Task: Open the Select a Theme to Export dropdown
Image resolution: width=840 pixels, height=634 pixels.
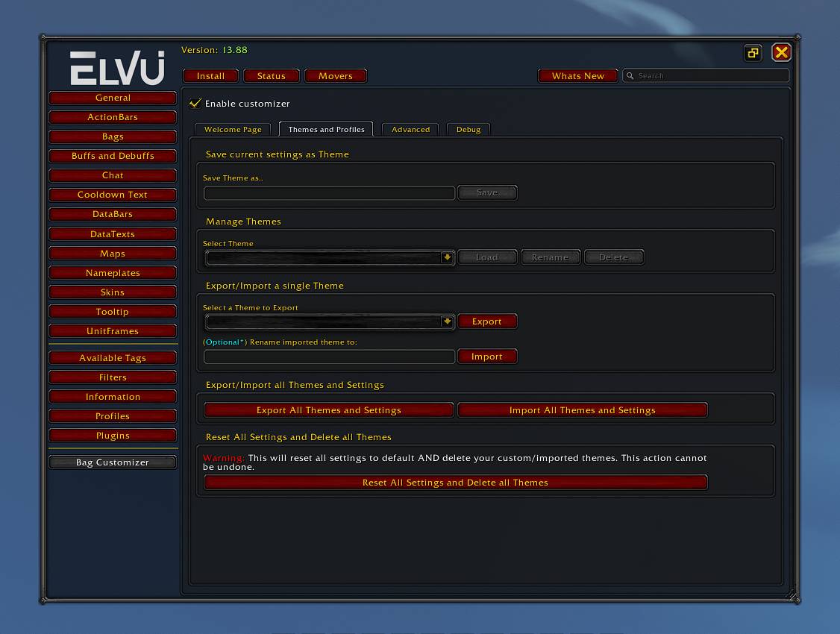Action: 330,321
